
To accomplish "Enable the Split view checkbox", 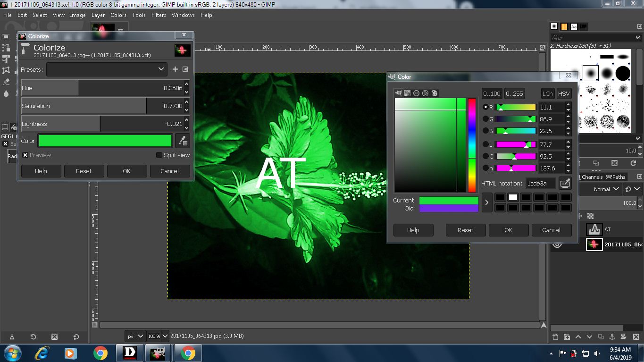I will click(x=159, y=155).
